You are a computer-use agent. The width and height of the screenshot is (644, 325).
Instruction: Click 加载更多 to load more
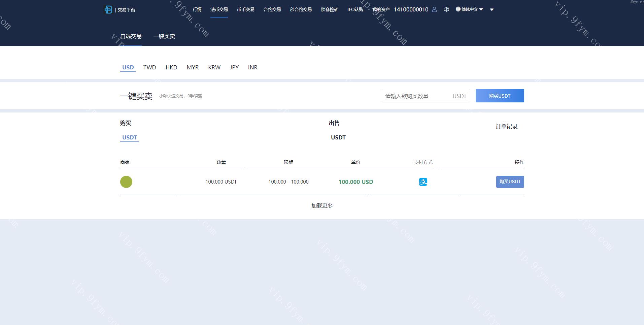pos(322,206)
